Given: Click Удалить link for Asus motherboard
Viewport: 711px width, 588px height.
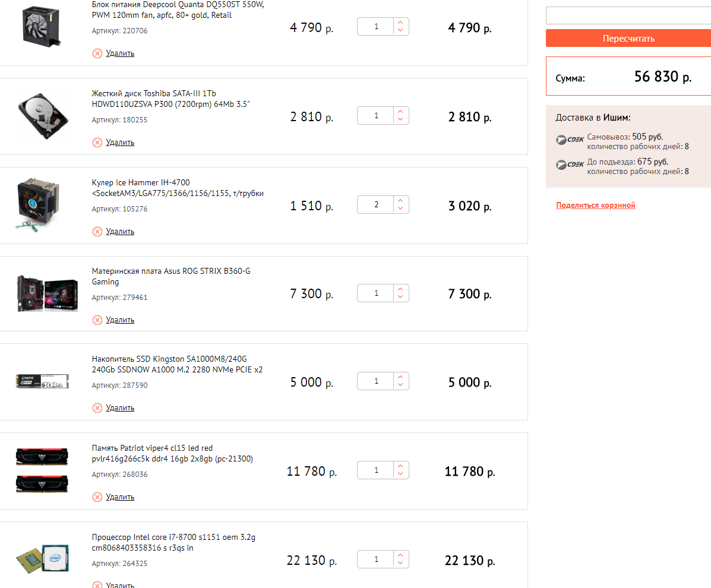Looking at the screenshot, I should 120,320.
